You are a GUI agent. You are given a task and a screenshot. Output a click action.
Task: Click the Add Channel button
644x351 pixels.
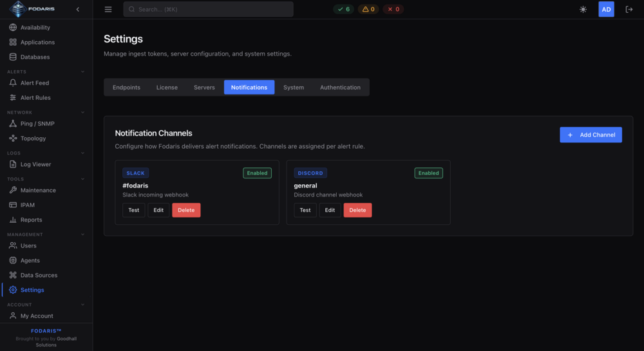(x=591, y=135)
